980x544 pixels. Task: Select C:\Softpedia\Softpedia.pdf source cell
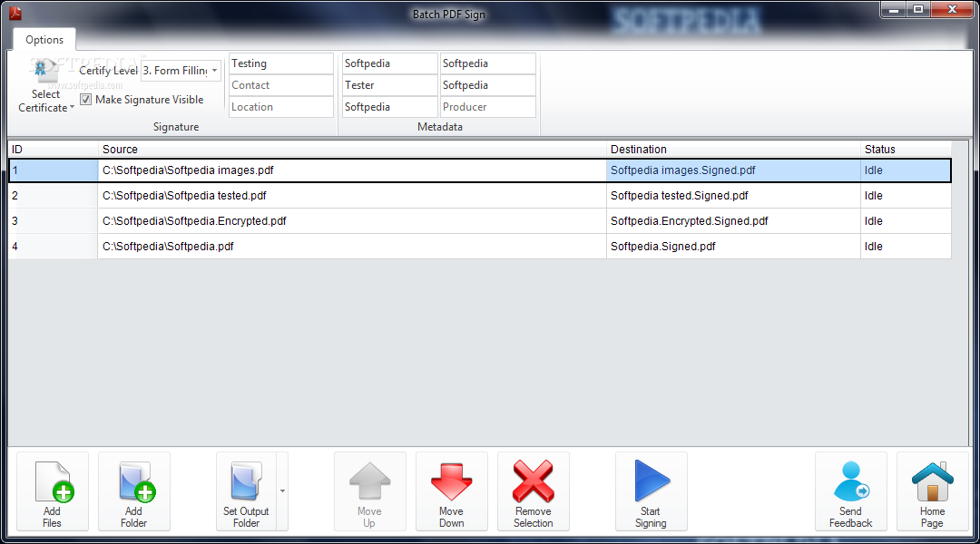coord(352,246)
